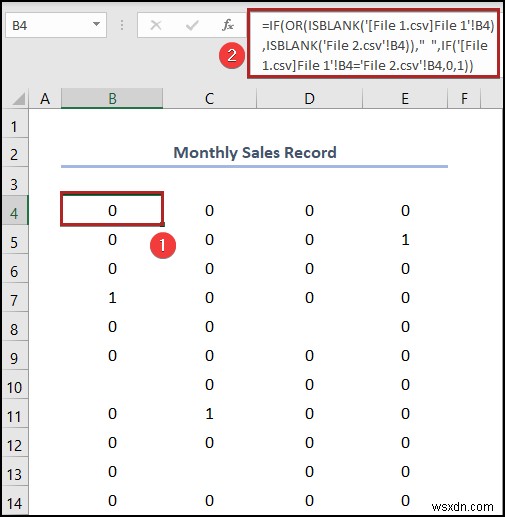The width and height of the screenshot is (505, 517).
Task: Select row 6 header
Action: [15, 268]
